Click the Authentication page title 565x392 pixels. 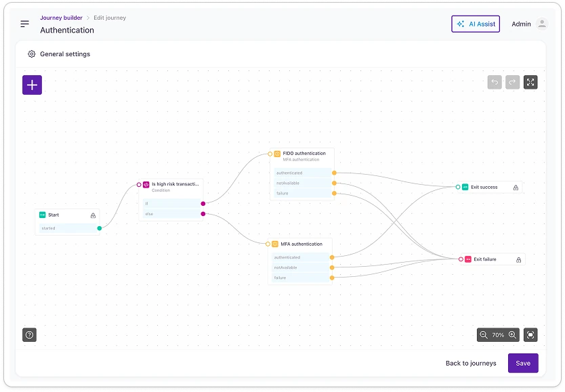point(67,30)
